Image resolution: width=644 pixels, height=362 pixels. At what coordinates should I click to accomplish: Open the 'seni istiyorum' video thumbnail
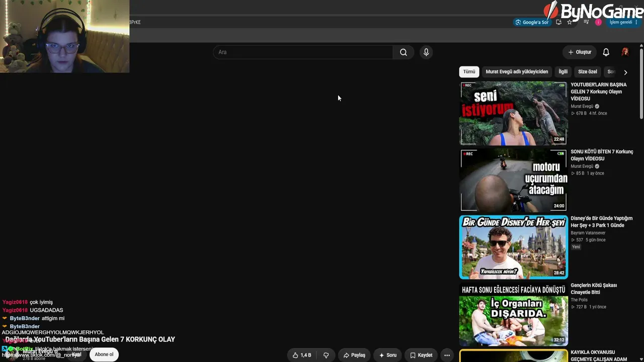(x=513, y=113)
